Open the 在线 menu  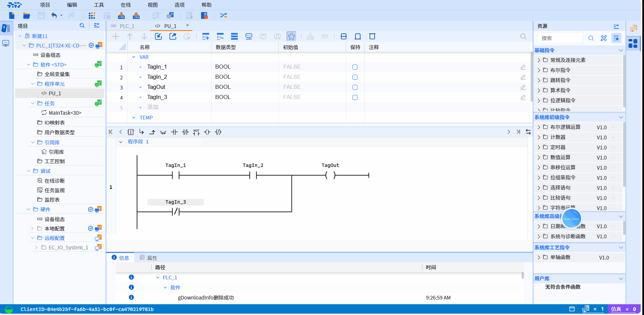[125, 5]
